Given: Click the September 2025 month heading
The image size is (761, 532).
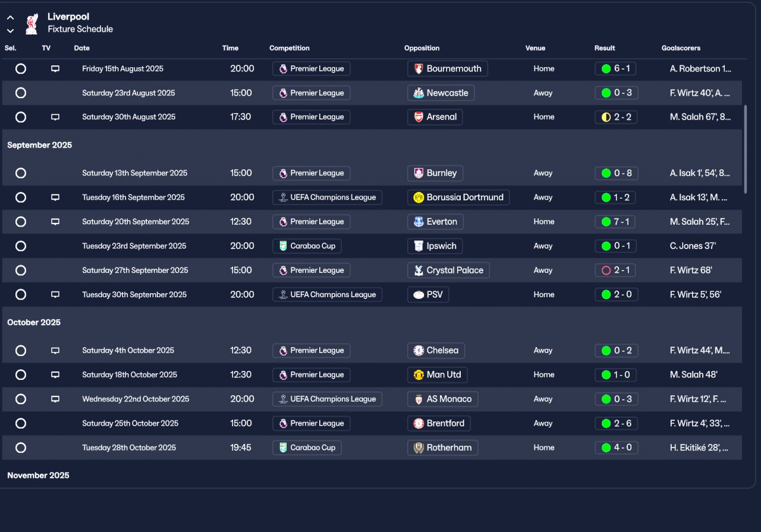Looking at the screenshot, I should 39,145.
